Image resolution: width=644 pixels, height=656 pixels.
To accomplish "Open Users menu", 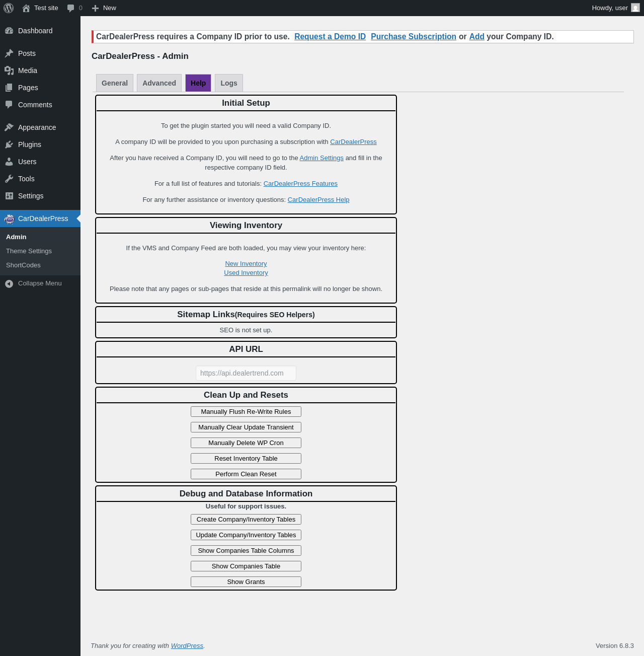I will [40, 162].
